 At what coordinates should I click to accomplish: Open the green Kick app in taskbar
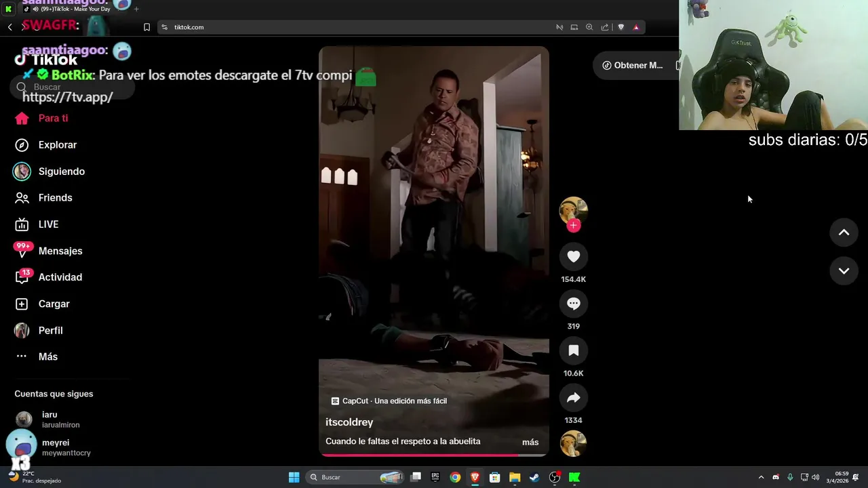click(x=574, y=477)
